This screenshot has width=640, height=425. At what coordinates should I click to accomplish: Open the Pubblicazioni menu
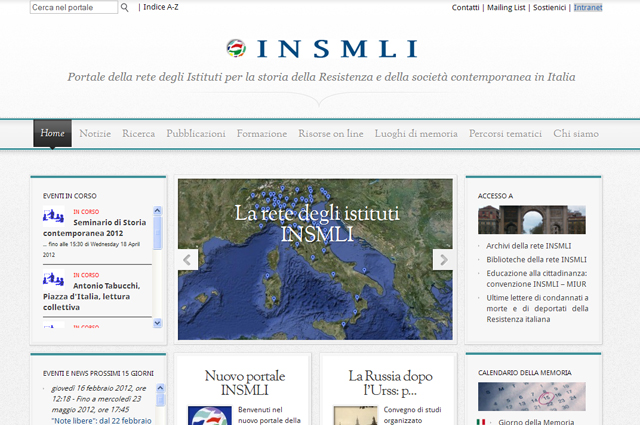click(196, 134)
